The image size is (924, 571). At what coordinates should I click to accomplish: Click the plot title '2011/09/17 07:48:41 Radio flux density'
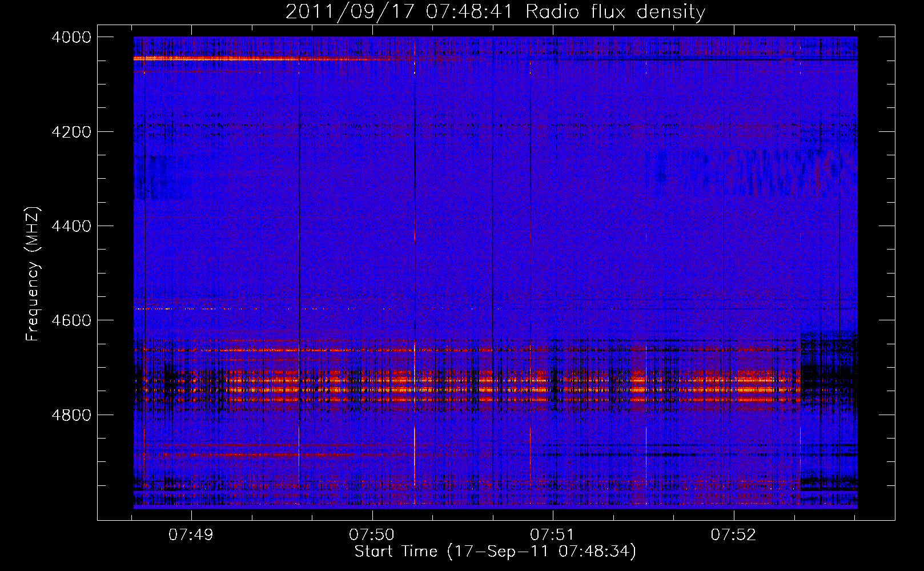click(x=495, y=11)
